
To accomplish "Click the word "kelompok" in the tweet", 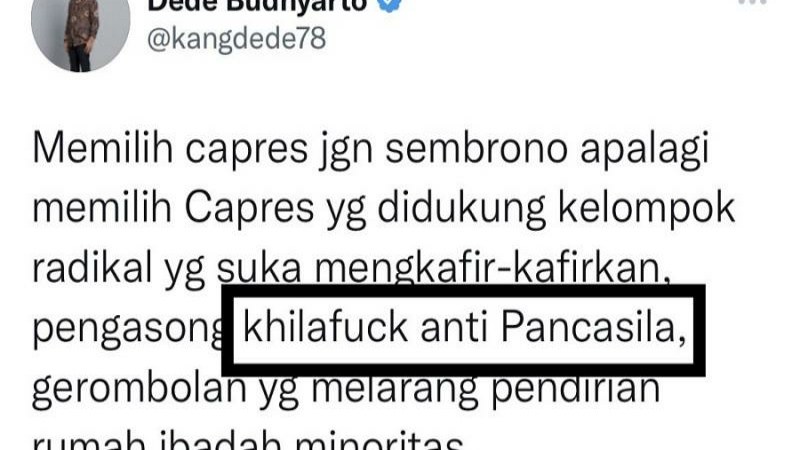I will [646, 209].
